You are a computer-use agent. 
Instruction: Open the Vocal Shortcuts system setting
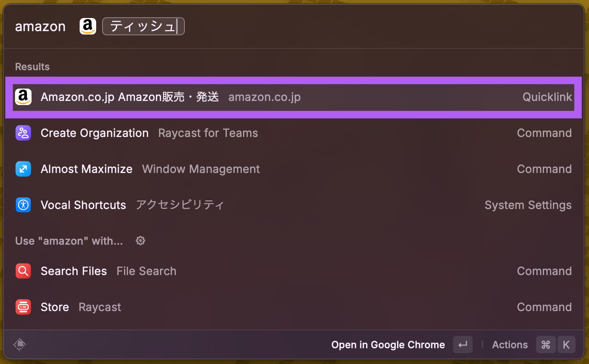(294, 205)
